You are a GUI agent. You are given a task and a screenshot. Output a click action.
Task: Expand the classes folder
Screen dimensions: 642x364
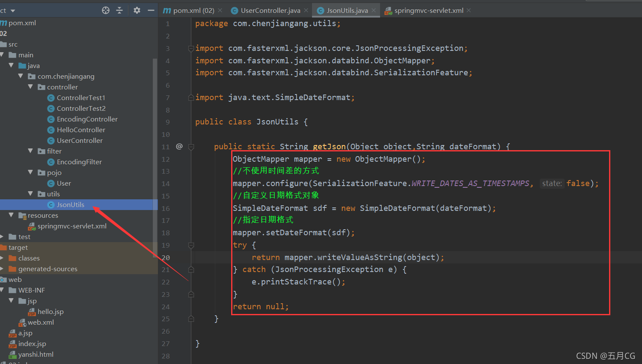pyautogui.click(x=2, y=258)
